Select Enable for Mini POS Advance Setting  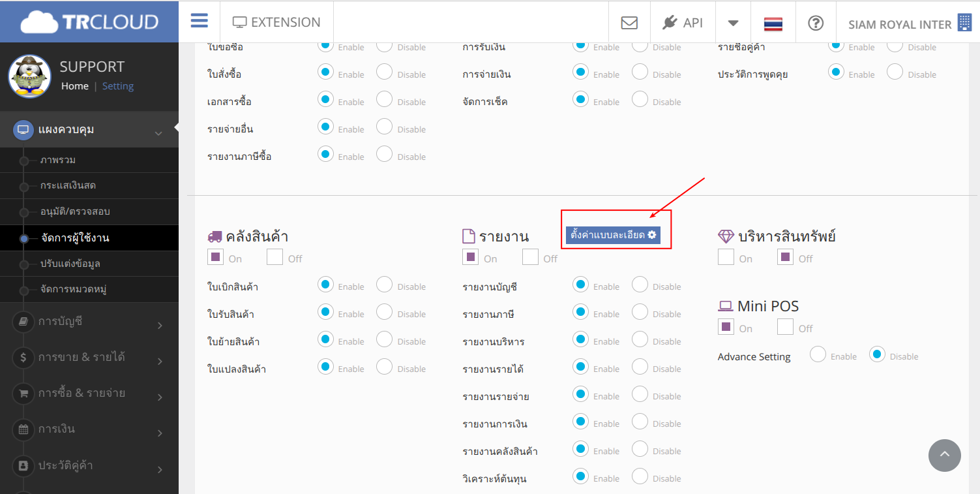coord(818,354)
